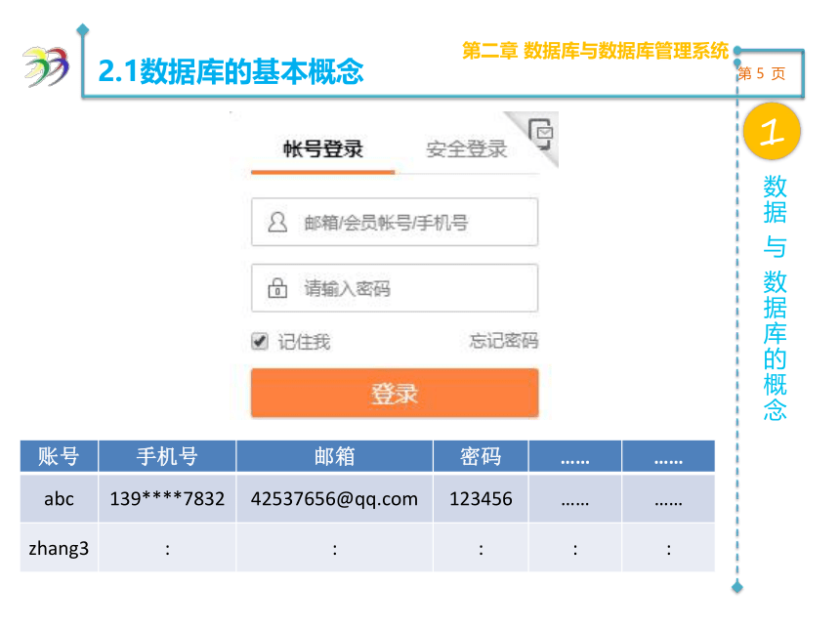This screenshot has width=840, height=630.
Task: Click the abc account cell
Action: pyautogui.click(x=59, y=499)
